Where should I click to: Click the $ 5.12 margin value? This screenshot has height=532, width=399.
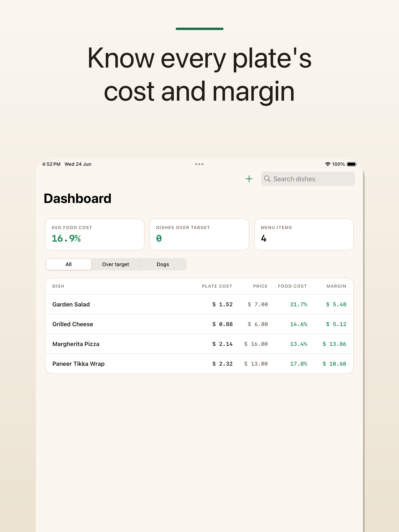pos(336,324)
